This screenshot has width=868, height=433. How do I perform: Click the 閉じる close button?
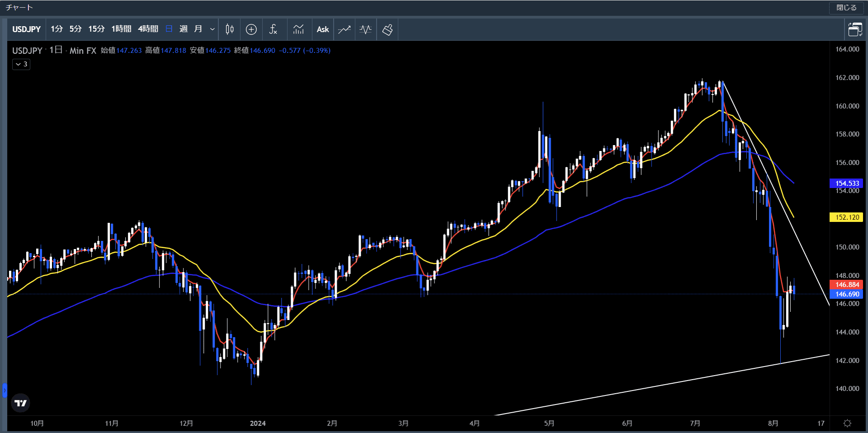[846, 8]
